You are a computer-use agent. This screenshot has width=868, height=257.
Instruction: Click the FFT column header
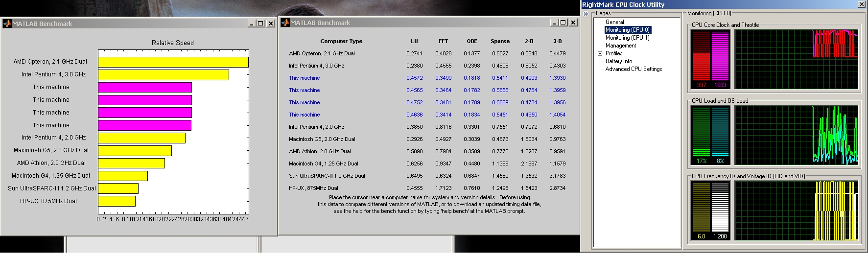coord(443,41)
